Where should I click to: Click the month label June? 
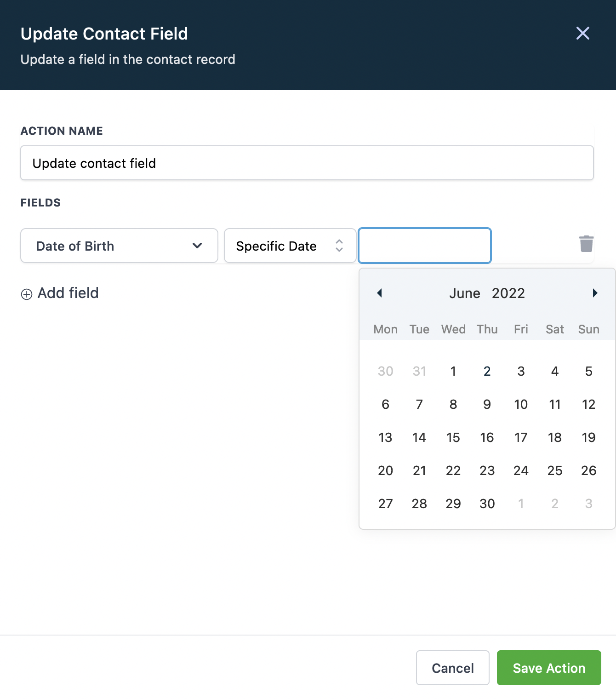pos(464,293)
